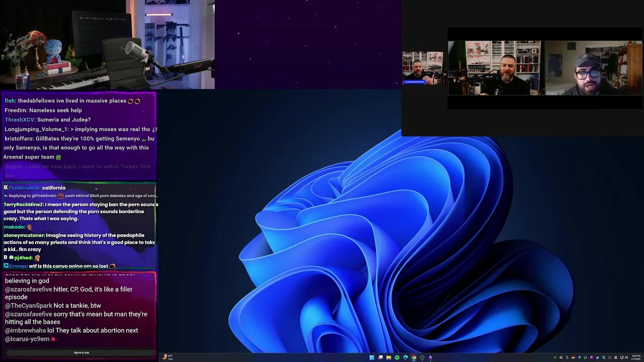Open the purple crystal app in taskbar
This screenshot has width=644, height=362.
[x=430, y=357]
